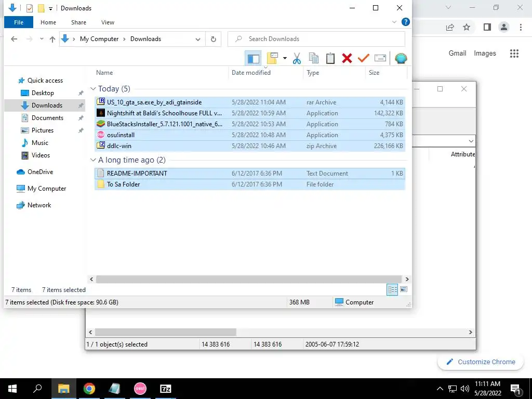Click in the Search Downloads box

316,39
